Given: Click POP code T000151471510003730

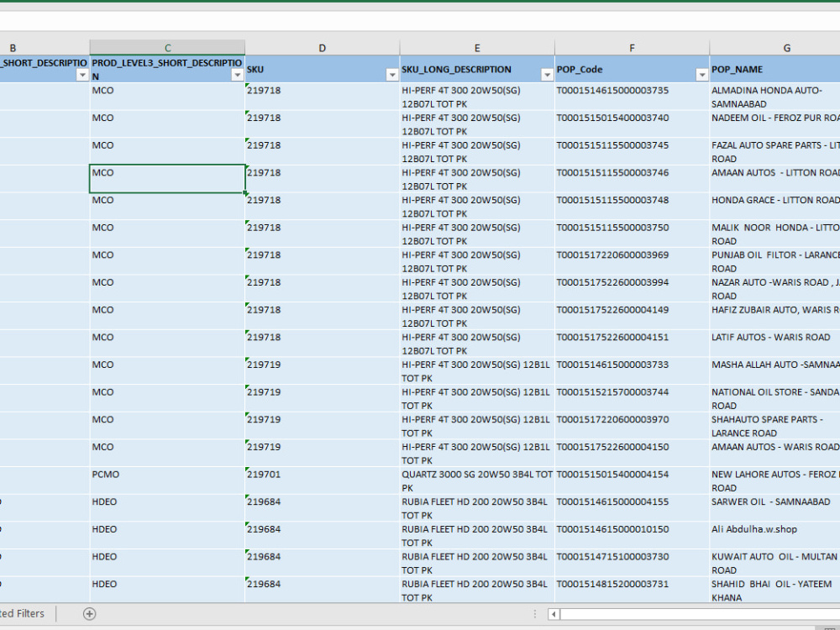Looking at the screenshot, I should [x=632, y=563].
